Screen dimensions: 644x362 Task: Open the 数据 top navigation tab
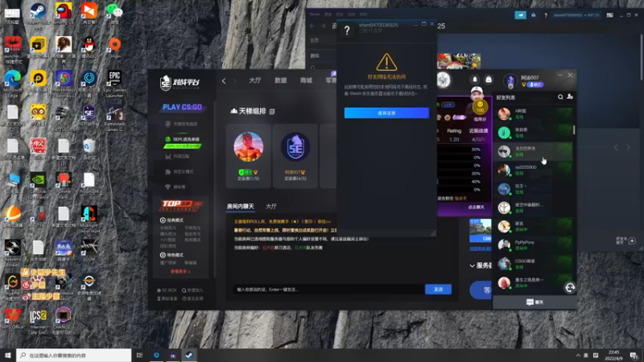(280, 80)
